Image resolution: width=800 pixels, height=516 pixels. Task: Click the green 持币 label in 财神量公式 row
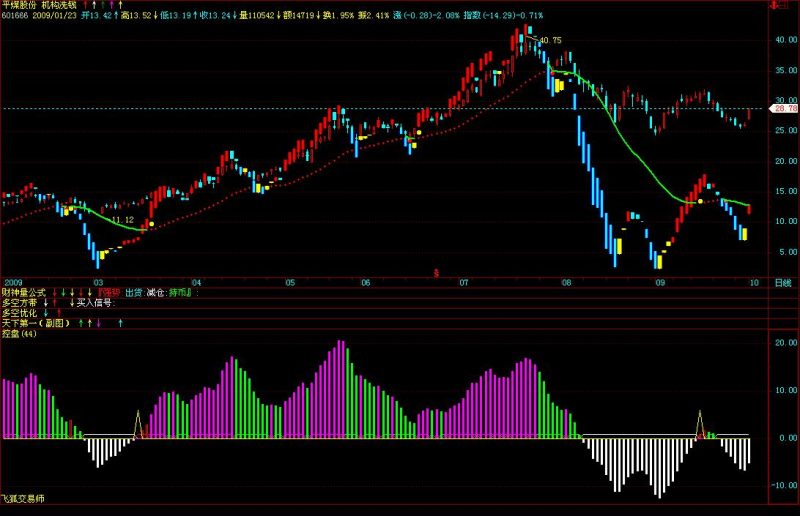coord(179,293)
